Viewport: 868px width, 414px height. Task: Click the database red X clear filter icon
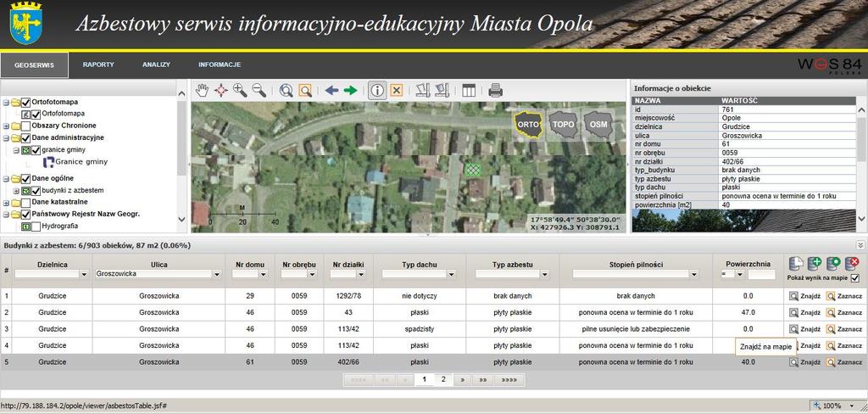pyautogui.click(x=852, y=264)
